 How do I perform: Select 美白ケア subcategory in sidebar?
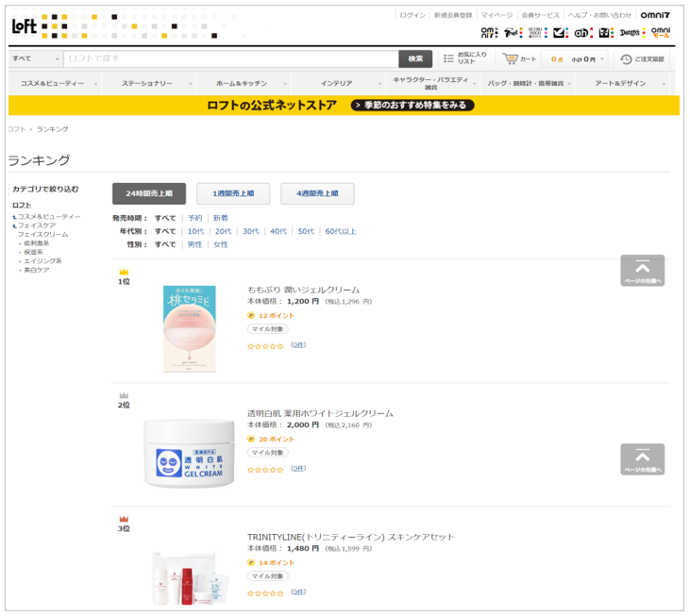pyautogui.click(x=37, y=270)
